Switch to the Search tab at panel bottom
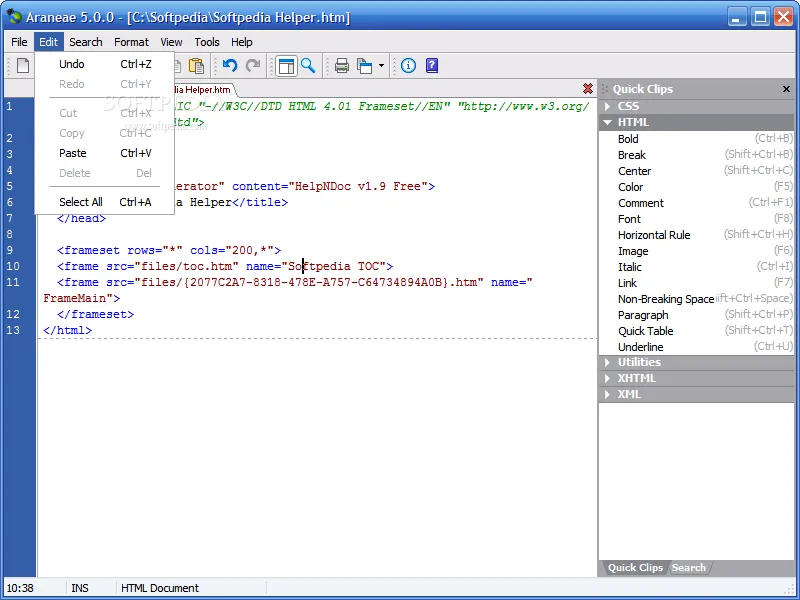 click(688, 568)
